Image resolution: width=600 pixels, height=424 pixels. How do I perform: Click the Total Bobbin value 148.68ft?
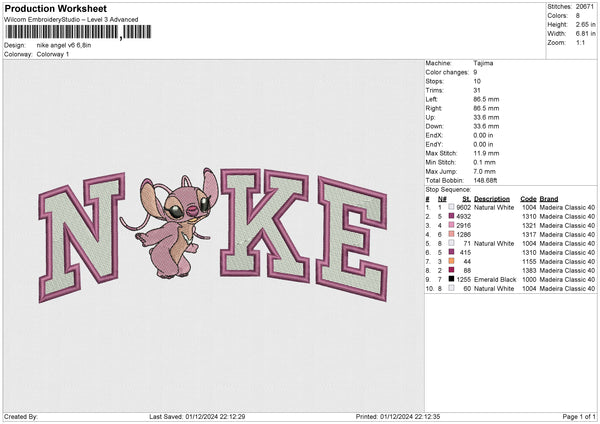(x=485, y=180)
